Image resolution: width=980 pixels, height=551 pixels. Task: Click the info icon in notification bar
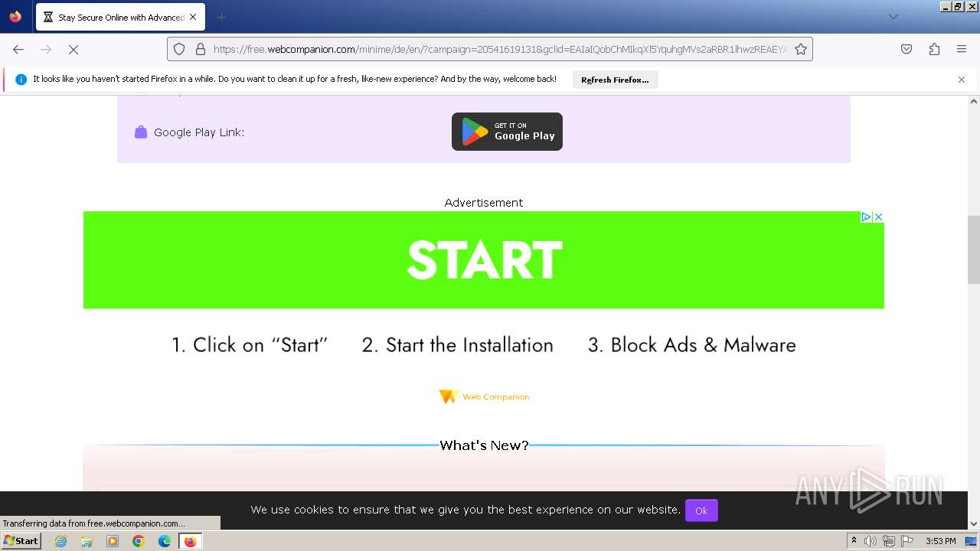click(x=21, y=80)
